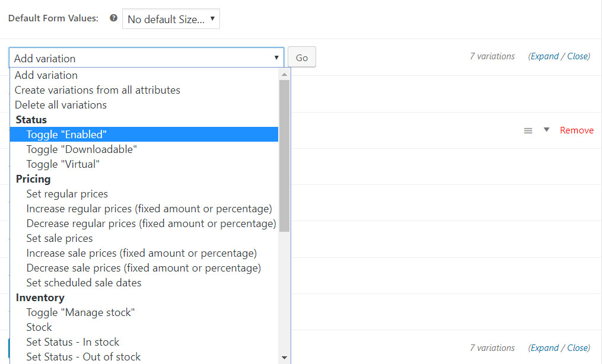Screen dimensions: 602x364
Task: Choose Increase sale prices option
Action: (144, 253)
